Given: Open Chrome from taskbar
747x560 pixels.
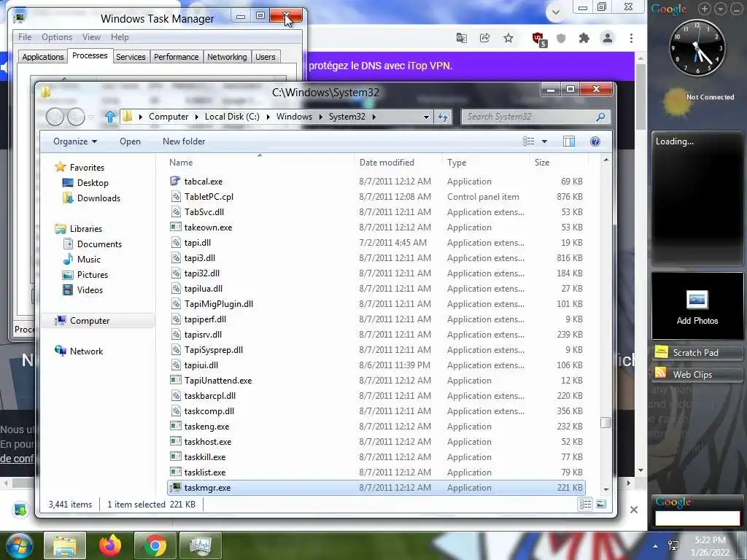Looking at the screenshot, I should pos(155,545).
